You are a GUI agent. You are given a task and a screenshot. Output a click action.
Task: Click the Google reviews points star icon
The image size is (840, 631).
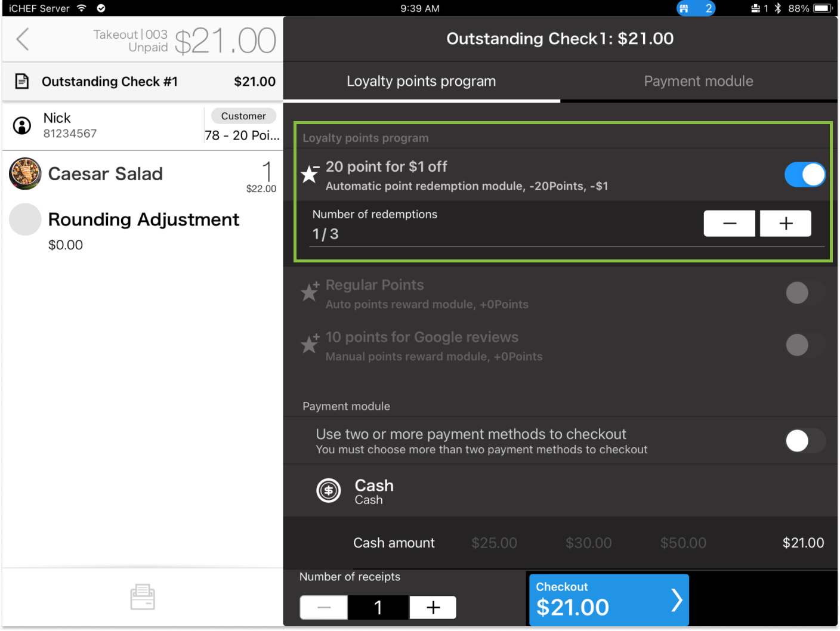[310, 344]
